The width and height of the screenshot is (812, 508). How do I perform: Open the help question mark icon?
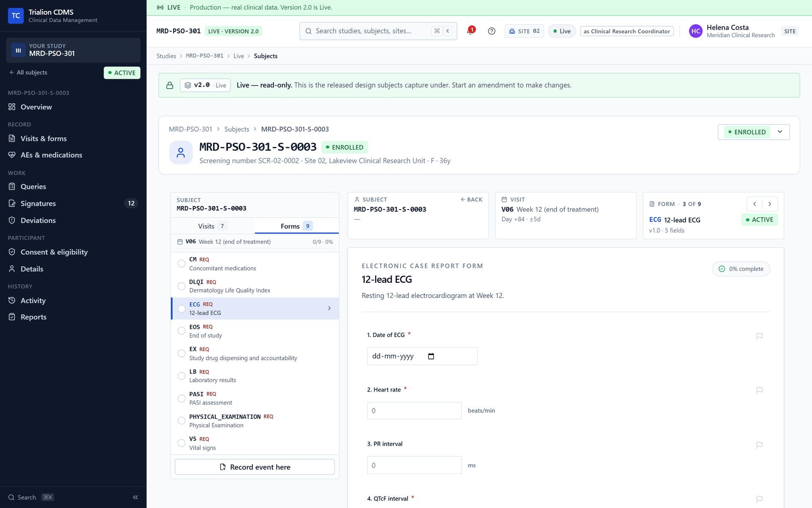coord(491,31)
